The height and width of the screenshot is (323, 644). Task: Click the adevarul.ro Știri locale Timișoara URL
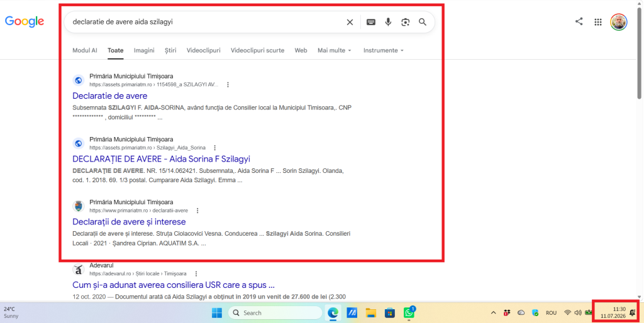[138, 274]
